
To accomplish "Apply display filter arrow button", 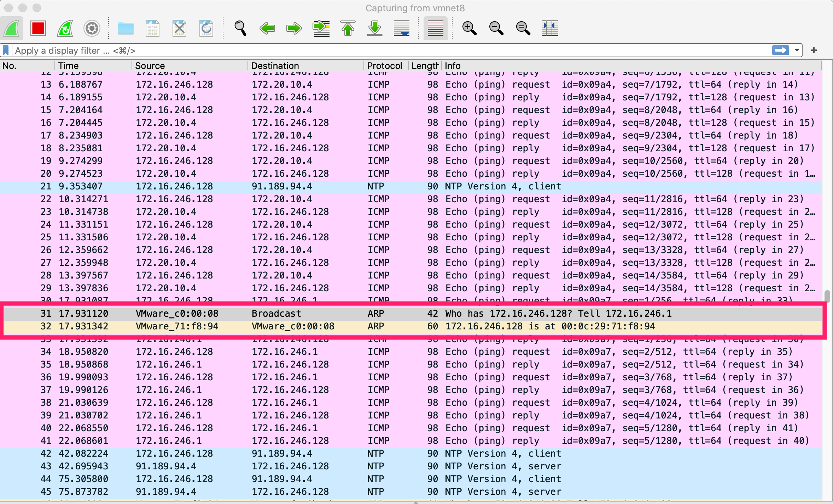I will pyautogui.click(x=781, y=50).
